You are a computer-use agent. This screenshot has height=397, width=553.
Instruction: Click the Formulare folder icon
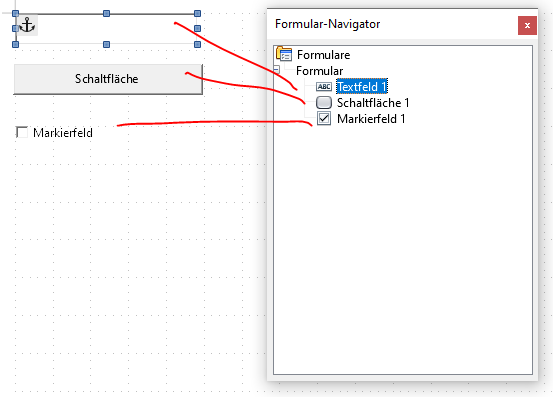pyautogui.click(x=284, y=54)
